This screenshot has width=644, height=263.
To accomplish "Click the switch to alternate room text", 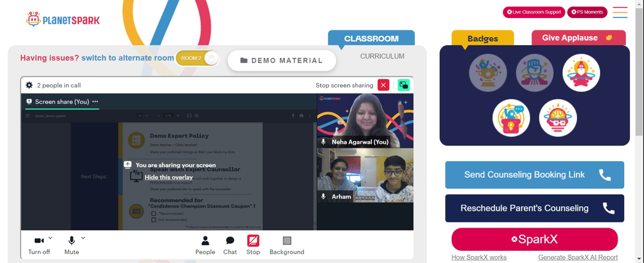I will (x=128, y=58).
